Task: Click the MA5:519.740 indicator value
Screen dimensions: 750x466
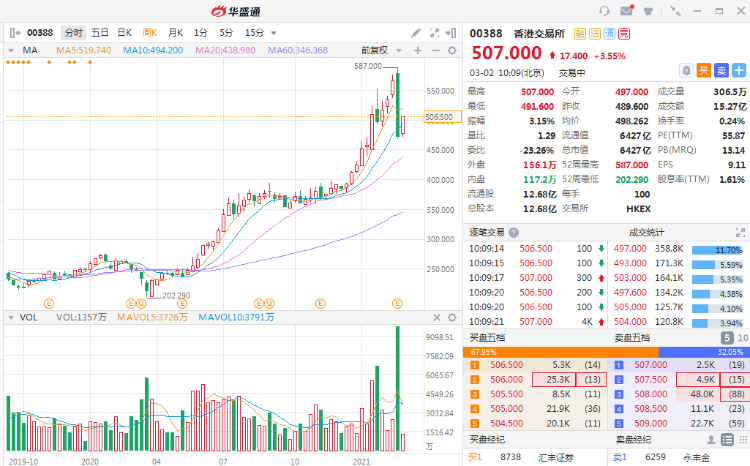Action: pos(84,50)
